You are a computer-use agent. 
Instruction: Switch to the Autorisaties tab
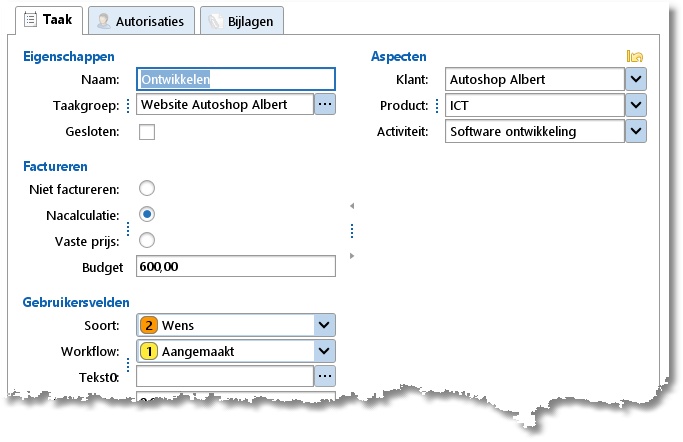point(140,21)
